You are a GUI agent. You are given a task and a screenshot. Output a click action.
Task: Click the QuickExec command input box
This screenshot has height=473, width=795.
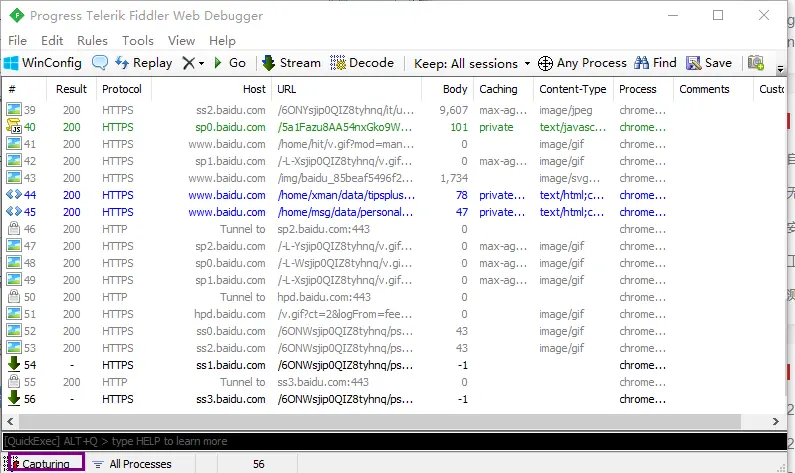click(x=394, y=441)
